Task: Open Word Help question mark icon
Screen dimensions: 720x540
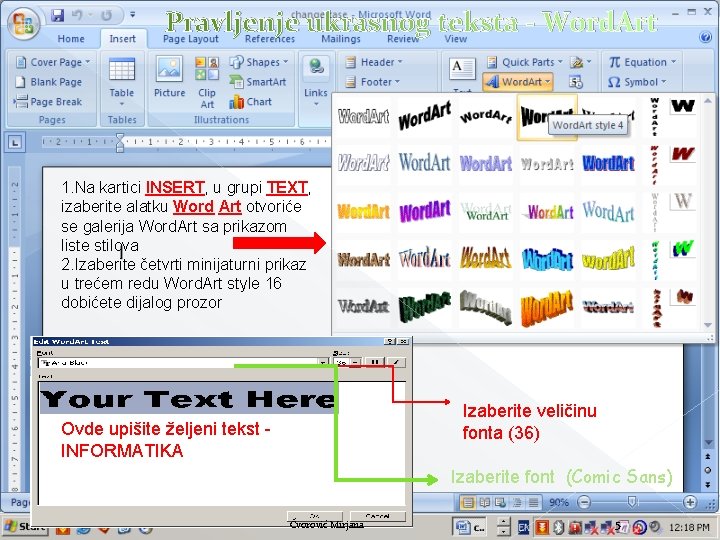Action: [x=705, y=37]
